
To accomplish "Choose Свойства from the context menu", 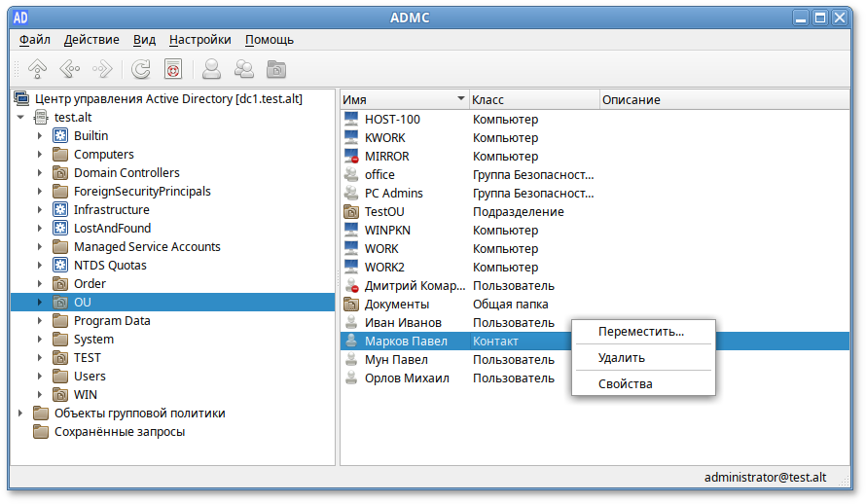I will click(x=626, y=384).
